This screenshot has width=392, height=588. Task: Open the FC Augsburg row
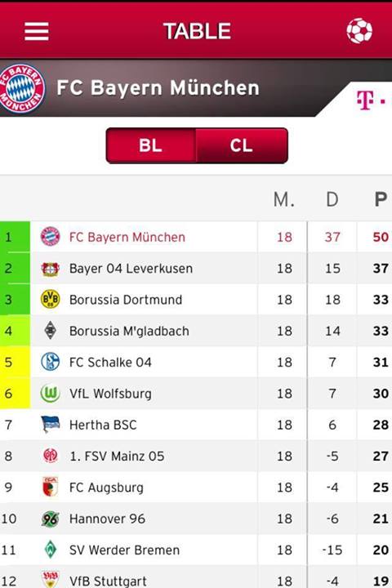[x=196, y=487]
